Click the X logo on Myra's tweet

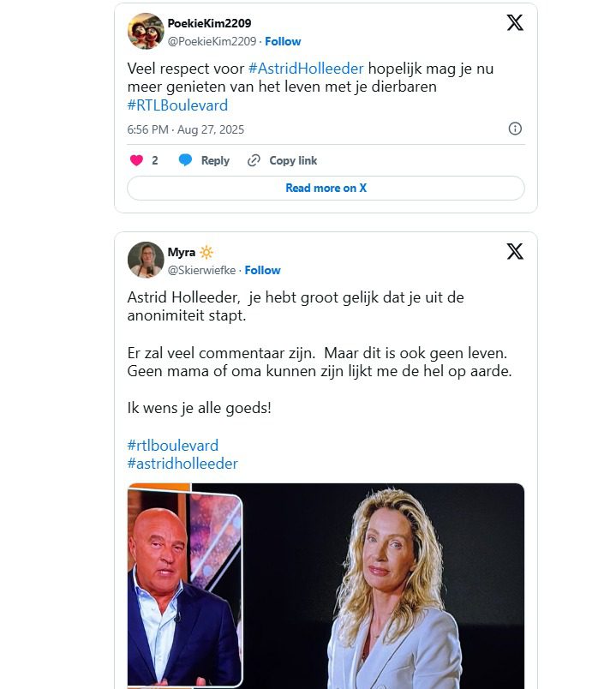(x=514, y=252)
